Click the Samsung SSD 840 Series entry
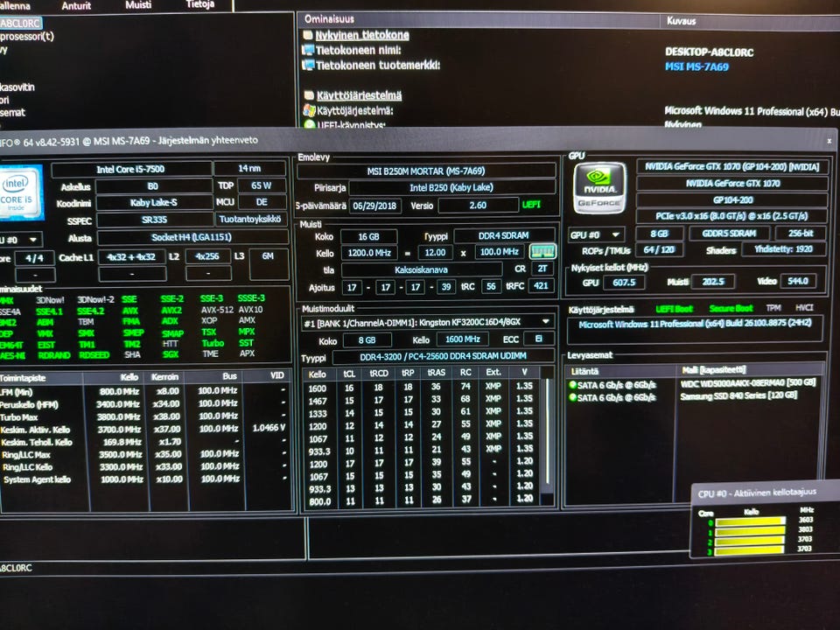 (x=738, y=395)
